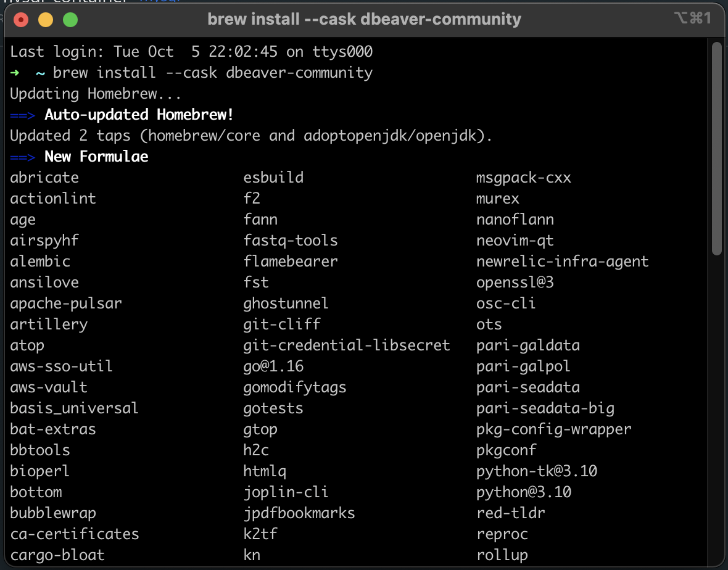Click 'pkg-config-wrapper' formula

tap(554, 429)
